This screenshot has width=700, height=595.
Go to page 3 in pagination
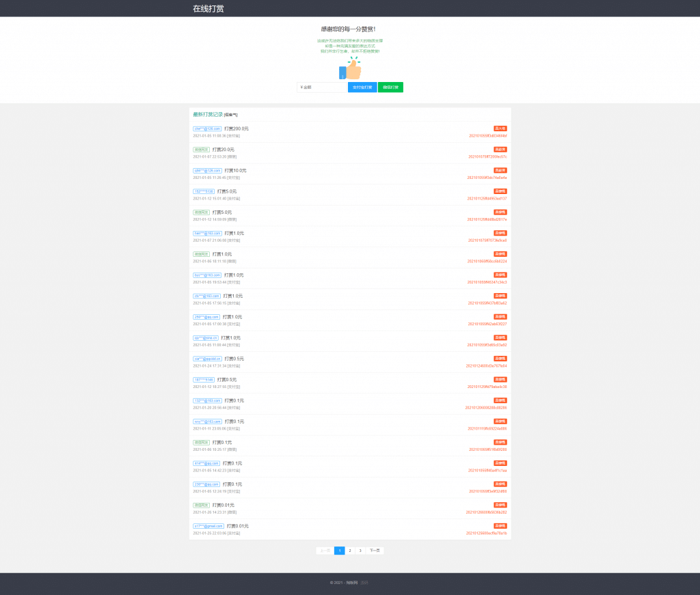coord(360,551)
